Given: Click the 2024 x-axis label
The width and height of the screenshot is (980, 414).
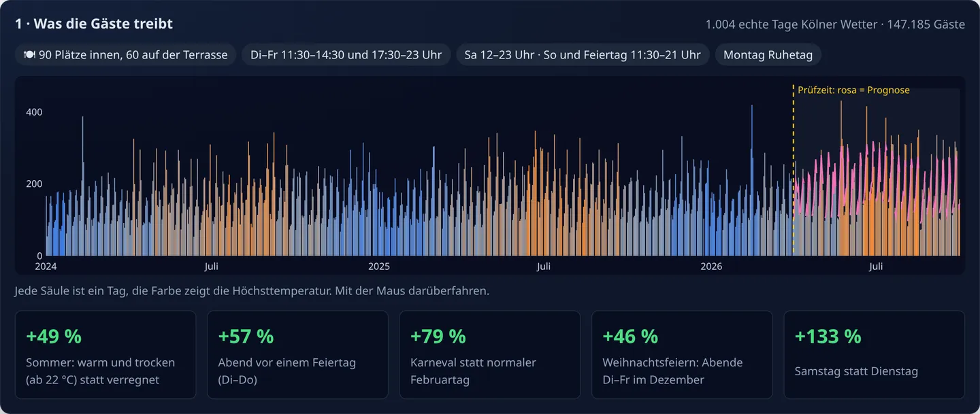Looking at the screenshot, I should tap(46, 266).
